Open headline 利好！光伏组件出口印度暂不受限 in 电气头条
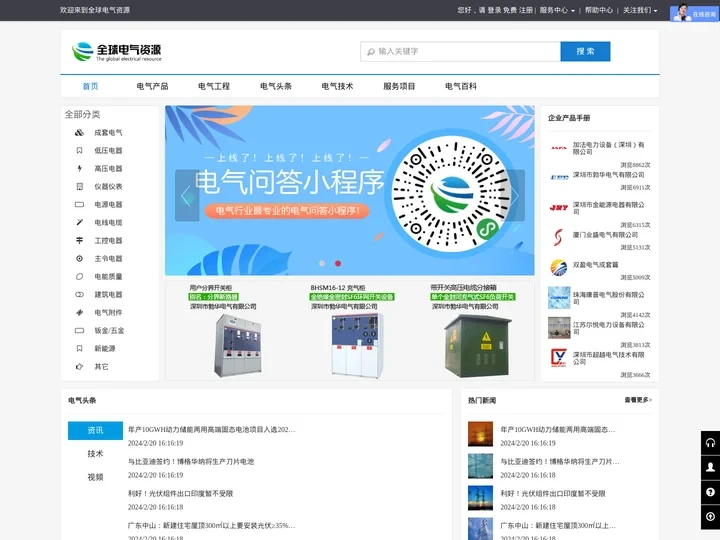 (180, 494)
